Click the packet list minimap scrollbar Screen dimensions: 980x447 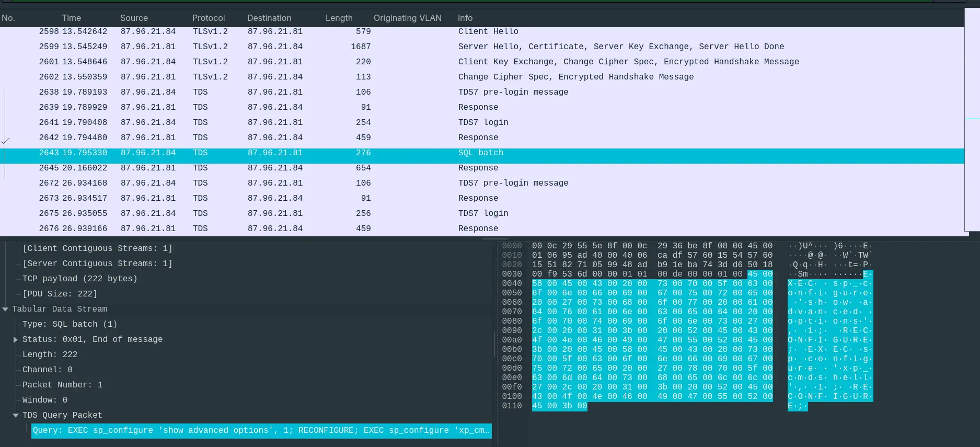(972, 119)
